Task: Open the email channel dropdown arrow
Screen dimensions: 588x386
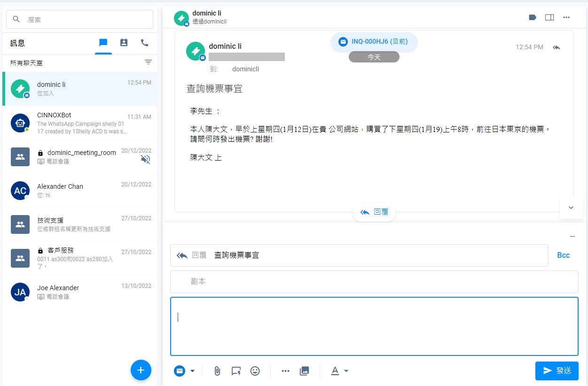Action: [192, 371]
